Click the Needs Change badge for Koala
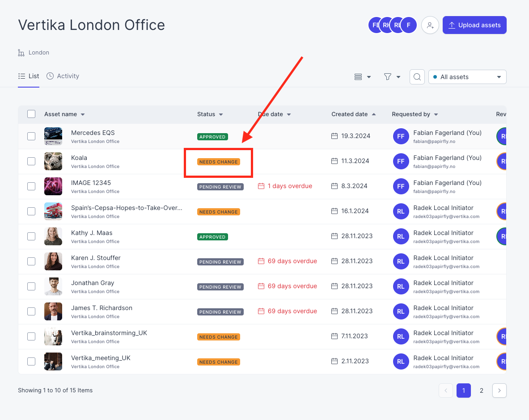Screen dimensions: 529x420 click(219, 162)
